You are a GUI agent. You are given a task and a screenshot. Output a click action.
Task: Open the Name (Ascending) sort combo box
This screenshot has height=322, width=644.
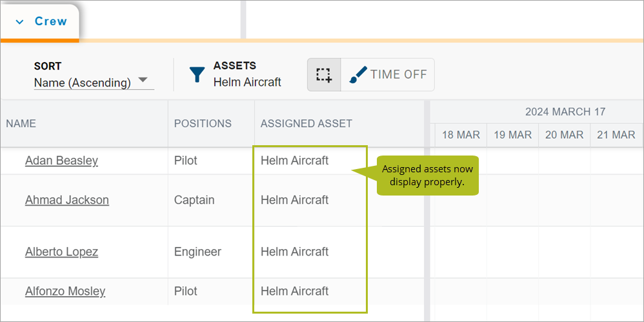click(x=94, y=83)
